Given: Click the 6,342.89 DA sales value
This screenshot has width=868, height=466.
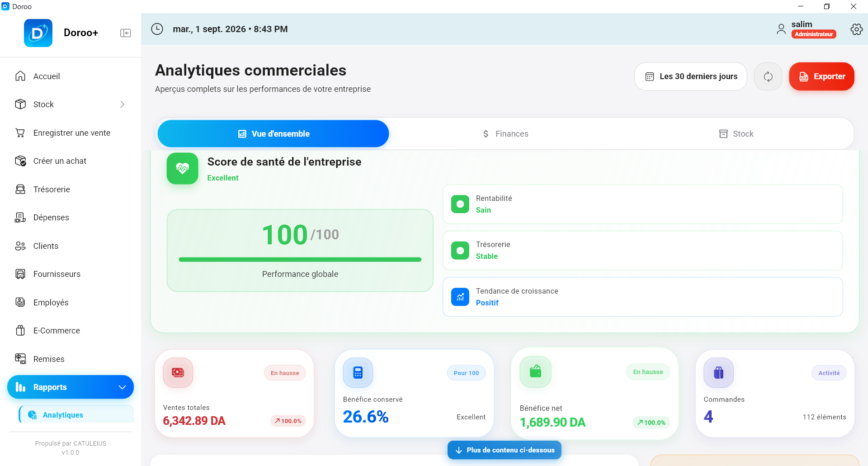Looking at the screenshot, I should click(194, 421).
